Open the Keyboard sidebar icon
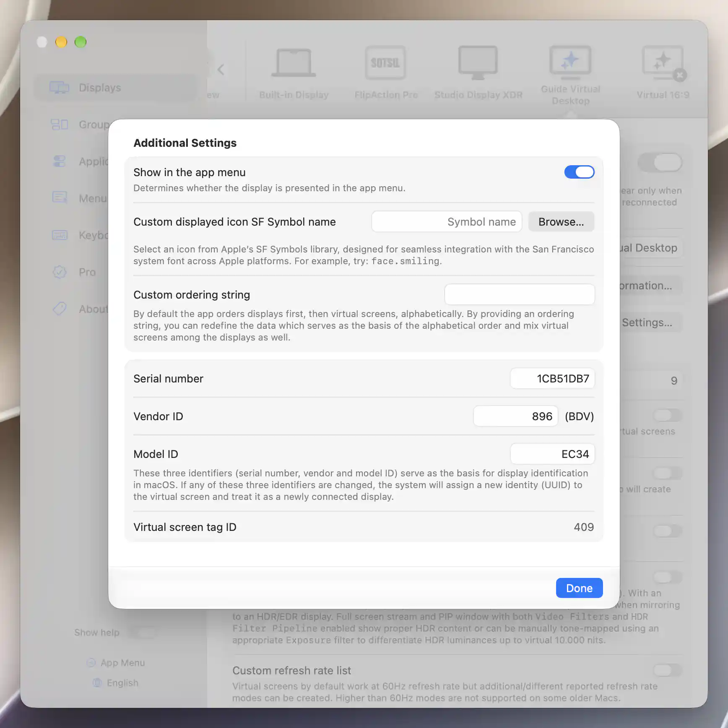This screenshot has height=728, width=728. (60, 235)
